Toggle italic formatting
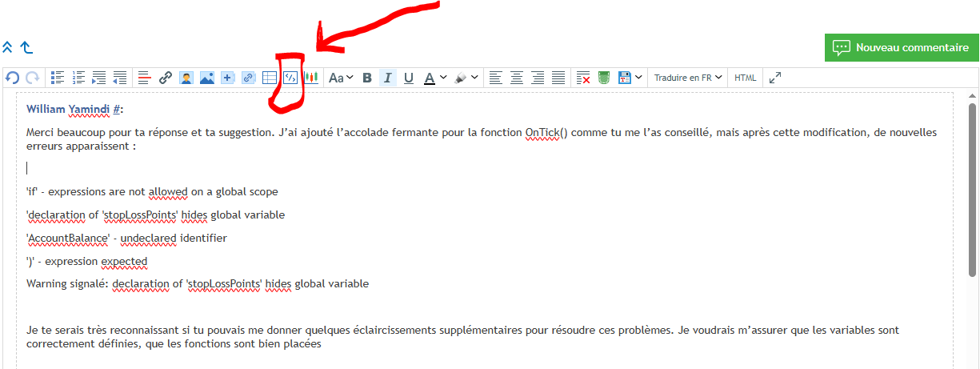980x369 pixels. point(388,78)
